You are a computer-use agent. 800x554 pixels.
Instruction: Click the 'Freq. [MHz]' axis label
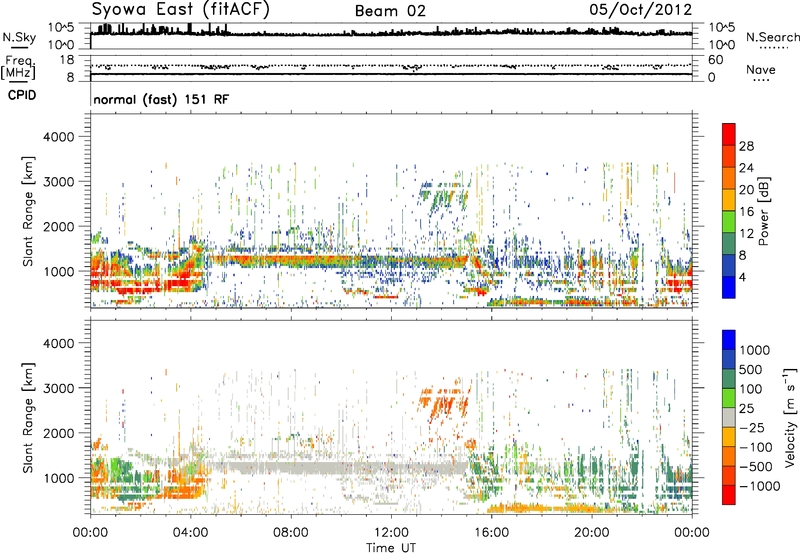coord(19,68)
